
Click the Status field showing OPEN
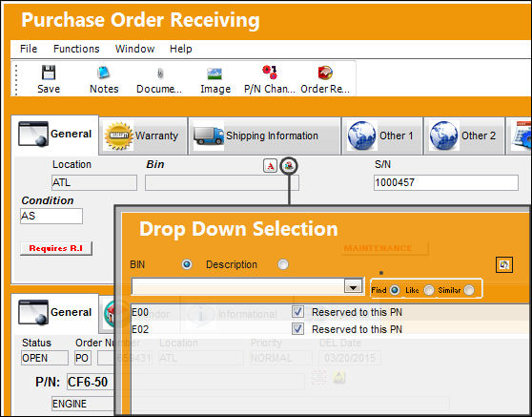coord(45,358)
